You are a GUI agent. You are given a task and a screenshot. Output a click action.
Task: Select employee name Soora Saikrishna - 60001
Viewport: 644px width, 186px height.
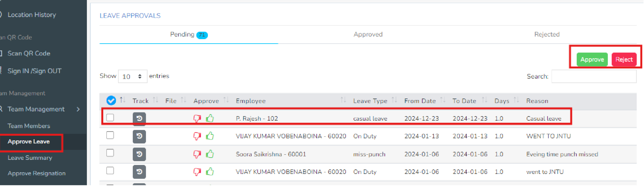click(271, 154)
